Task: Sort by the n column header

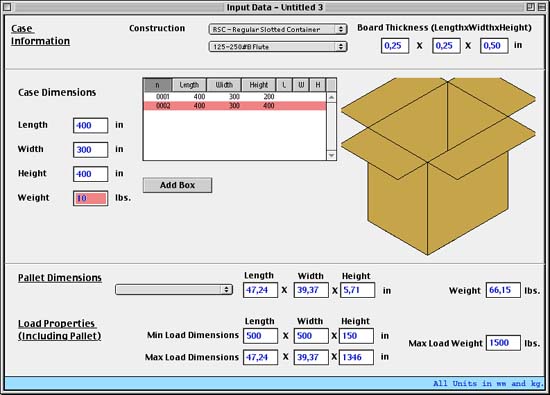Action: click(157, 85)
